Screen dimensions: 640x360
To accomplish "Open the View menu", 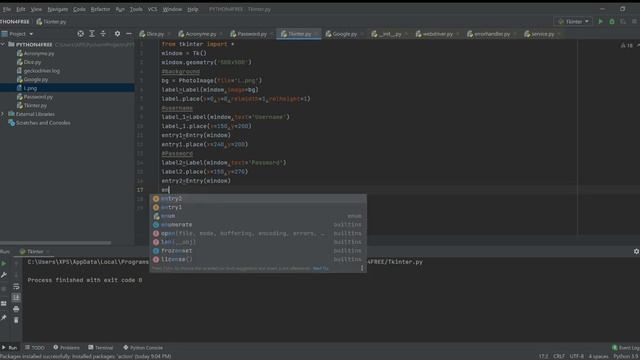I will pos(36,9).
